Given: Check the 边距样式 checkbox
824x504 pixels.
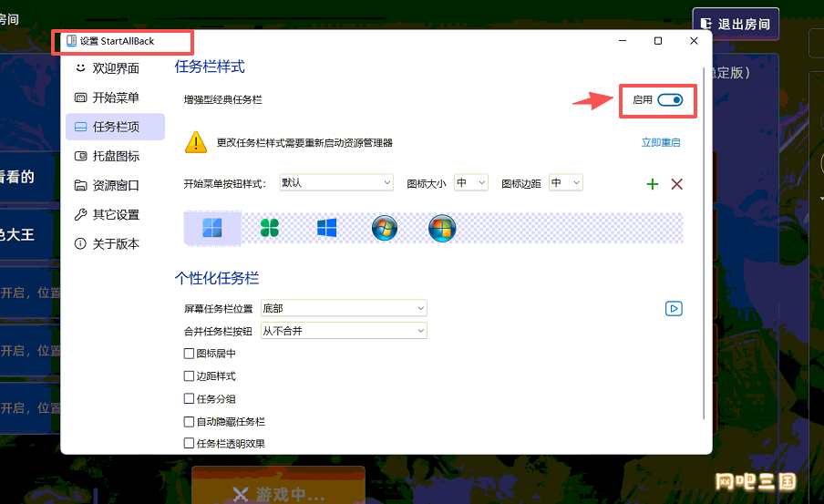Looking at the screenshot, I should pos(190,376).
